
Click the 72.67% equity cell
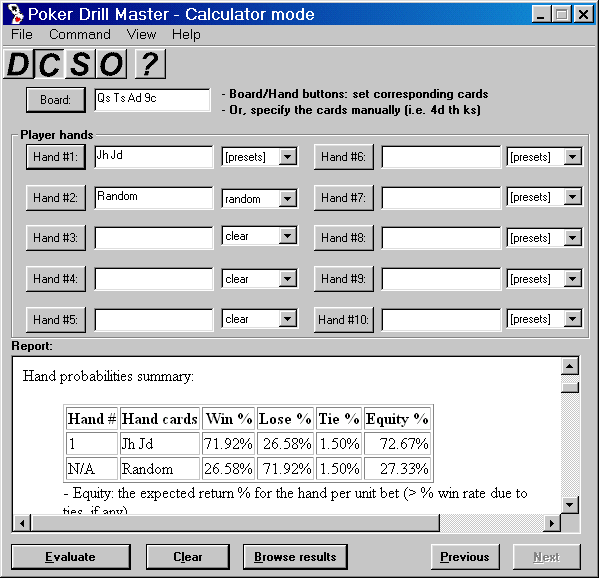[397, 444]
